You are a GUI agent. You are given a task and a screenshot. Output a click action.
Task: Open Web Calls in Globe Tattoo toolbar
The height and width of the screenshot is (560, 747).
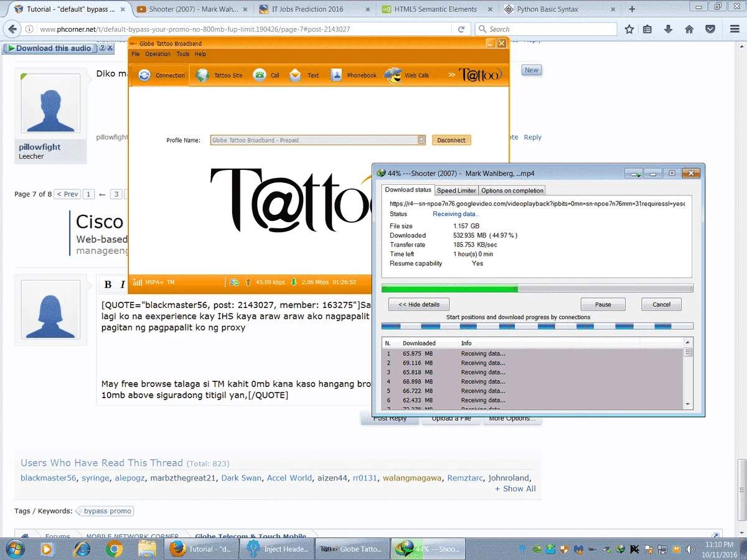click(x=408, y=75)
